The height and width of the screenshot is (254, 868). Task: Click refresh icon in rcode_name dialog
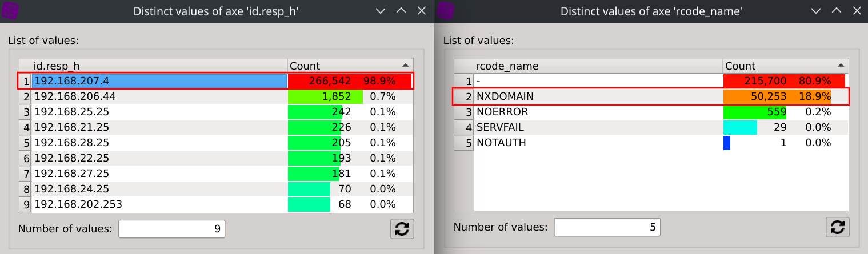click(x=837, y=227)
